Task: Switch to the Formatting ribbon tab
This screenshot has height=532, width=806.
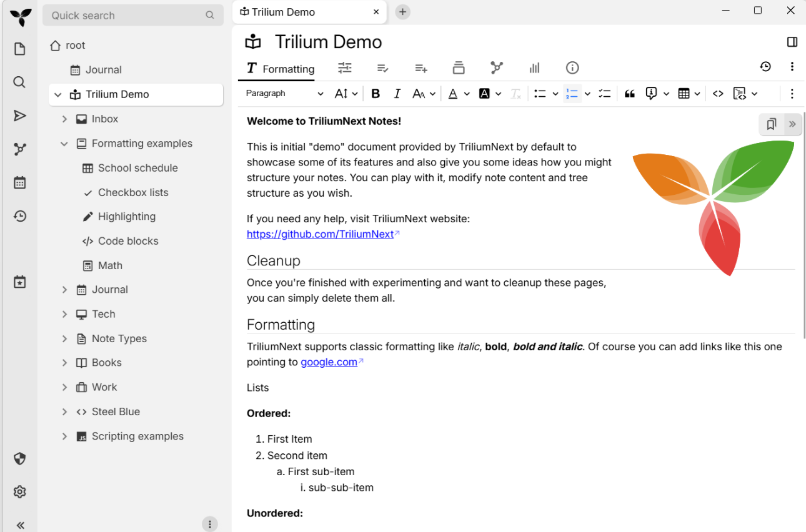Action: pyautogui.click(x=277, y=67)
